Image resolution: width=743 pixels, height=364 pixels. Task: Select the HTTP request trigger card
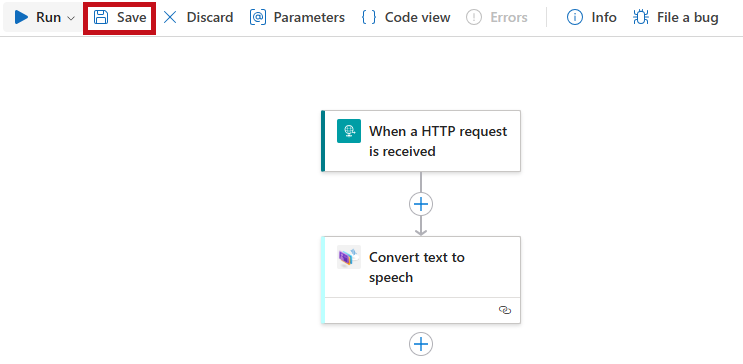tap(421, 141)
